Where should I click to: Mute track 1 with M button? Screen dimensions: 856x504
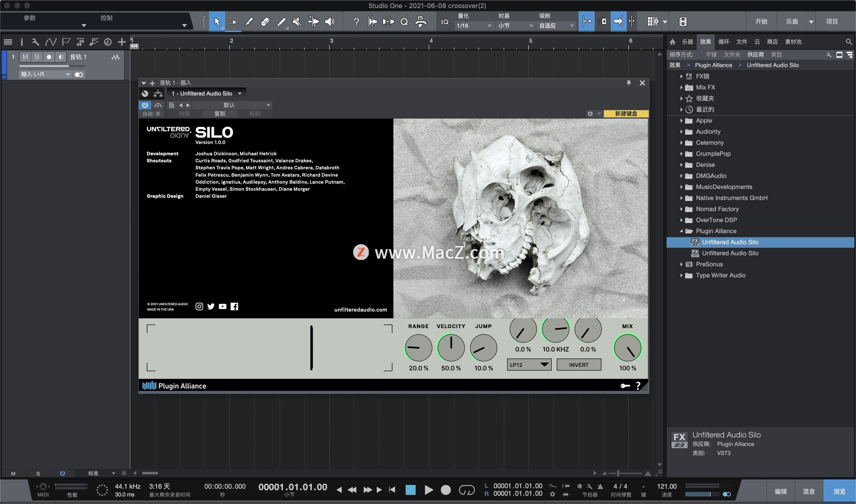pos(25,57)
